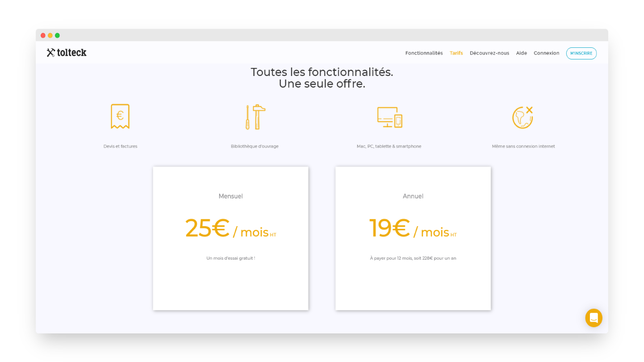Click the monitor and smartphone icon

tap(390, 118)
